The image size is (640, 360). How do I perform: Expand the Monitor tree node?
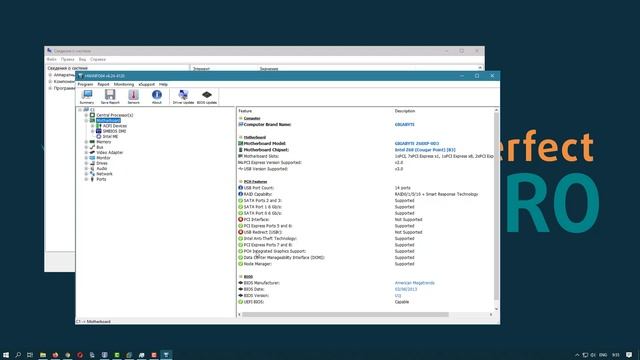(86, 158)
